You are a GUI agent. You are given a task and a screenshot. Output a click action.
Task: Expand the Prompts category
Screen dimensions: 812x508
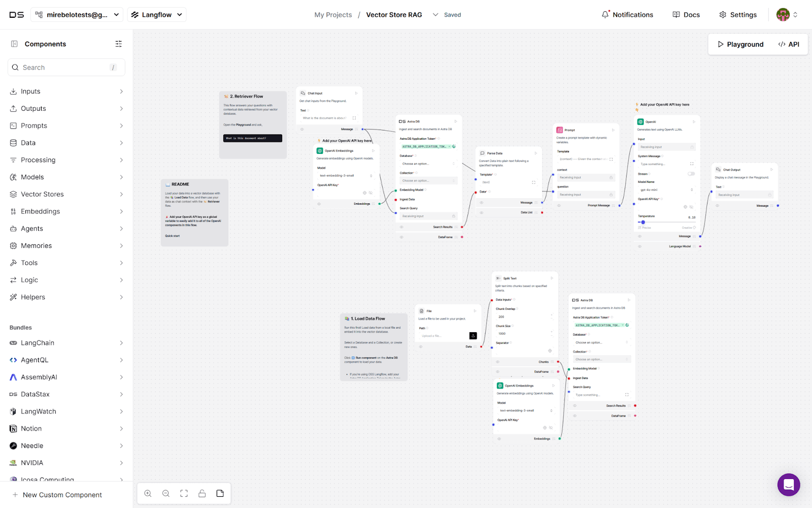[66, 126]
